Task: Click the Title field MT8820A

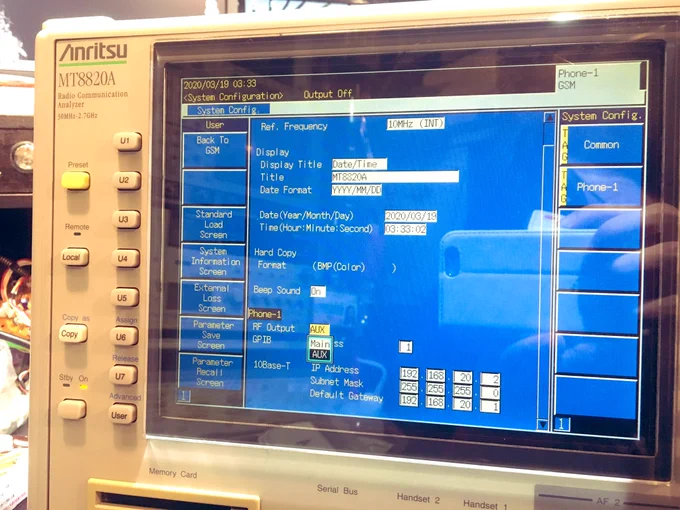Action: [x=395, y=177]
